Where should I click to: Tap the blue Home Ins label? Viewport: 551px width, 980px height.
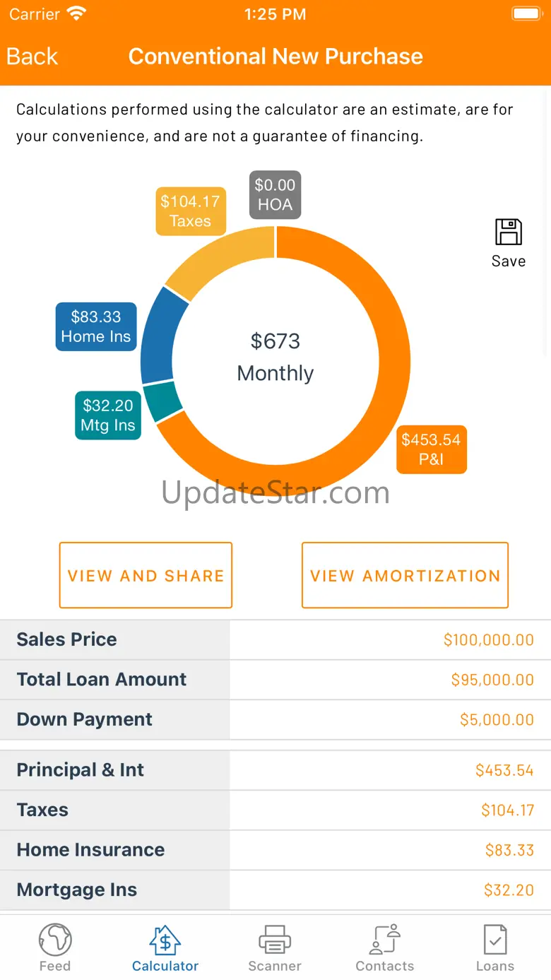(x=96, y=327)
